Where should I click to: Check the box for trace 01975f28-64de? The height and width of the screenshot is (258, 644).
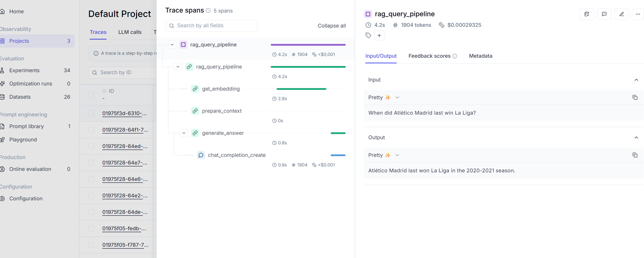pyautogui.click(x=91, y=212)
